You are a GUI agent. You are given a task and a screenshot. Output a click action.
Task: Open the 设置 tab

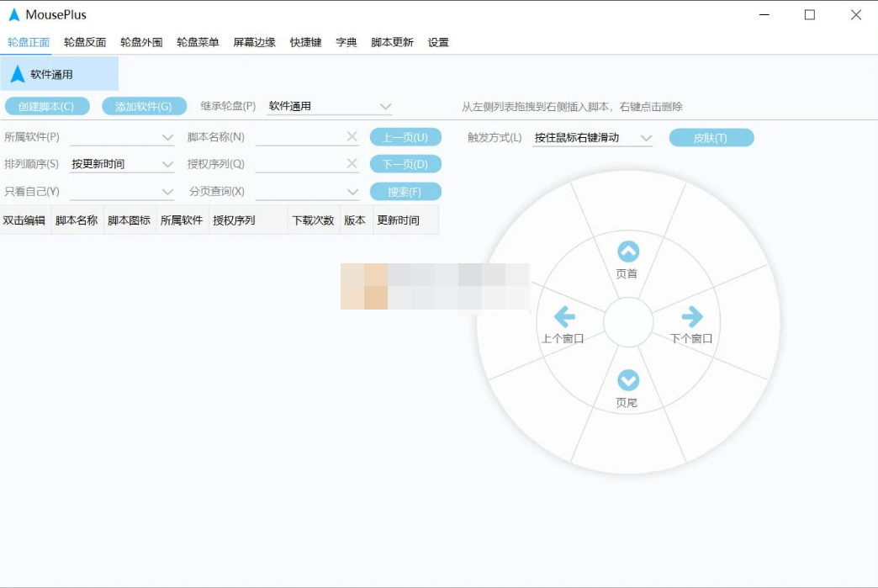[438, 41]
